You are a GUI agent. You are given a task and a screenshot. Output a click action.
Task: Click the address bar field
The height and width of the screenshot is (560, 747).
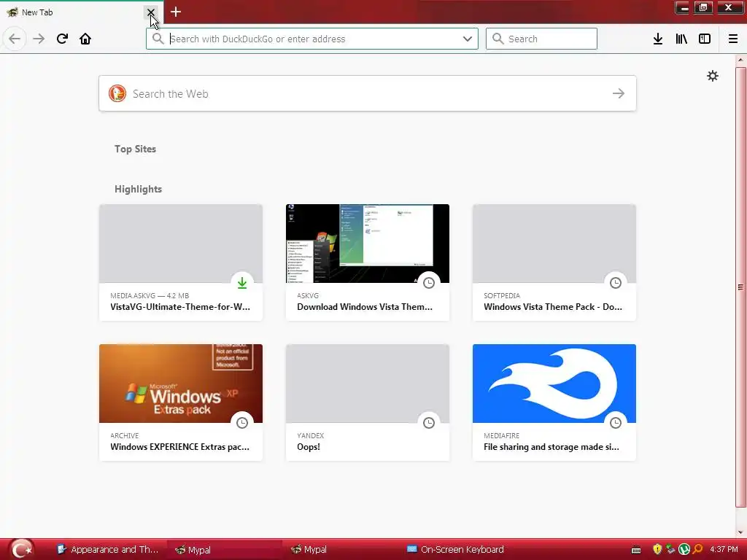tap(312, 39)
